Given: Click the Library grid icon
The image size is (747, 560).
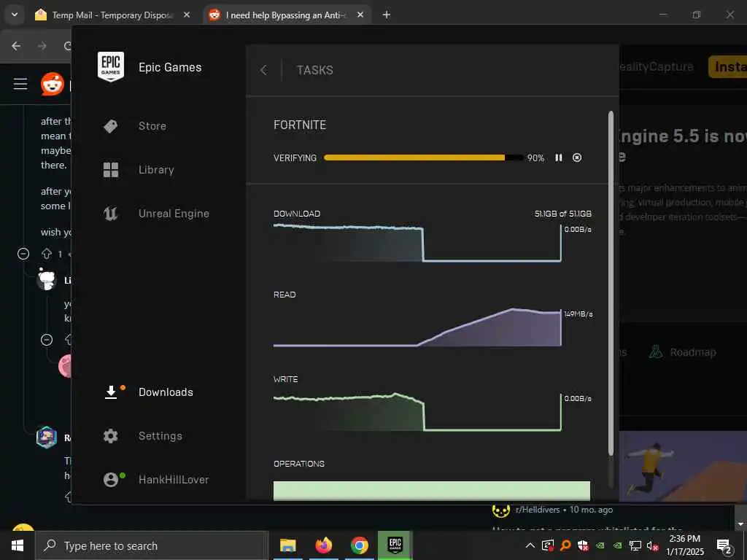Looking at the screenshot, I should click(111, 170).
